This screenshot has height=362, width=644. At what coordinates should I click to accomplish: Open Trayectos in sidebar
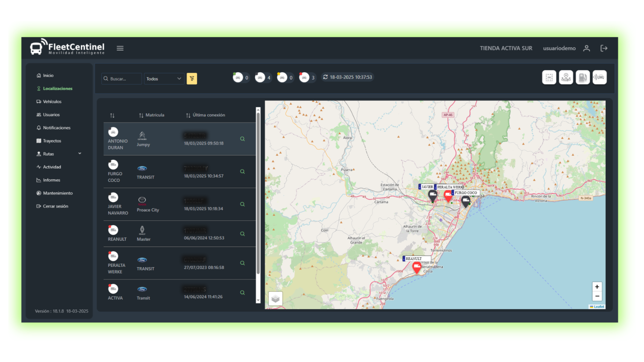coord(49,141)
